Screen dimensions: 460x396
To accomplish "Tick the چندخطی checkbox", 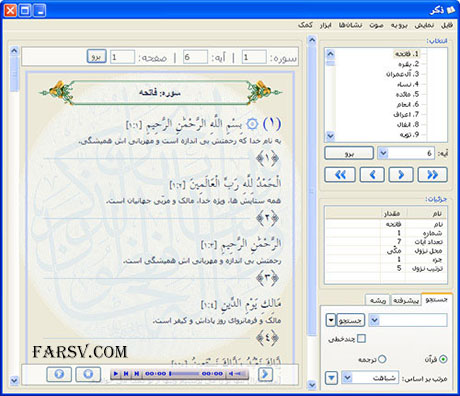I will tap(361, 339).
